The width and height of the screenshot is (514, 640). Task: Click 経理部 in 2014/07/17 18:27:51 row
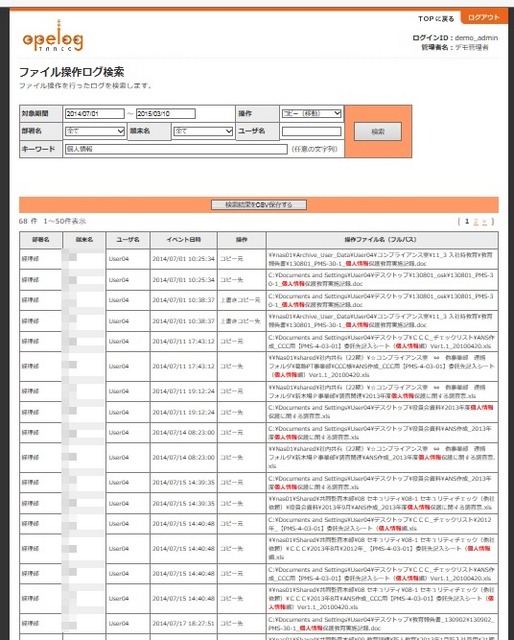[30, 624]
